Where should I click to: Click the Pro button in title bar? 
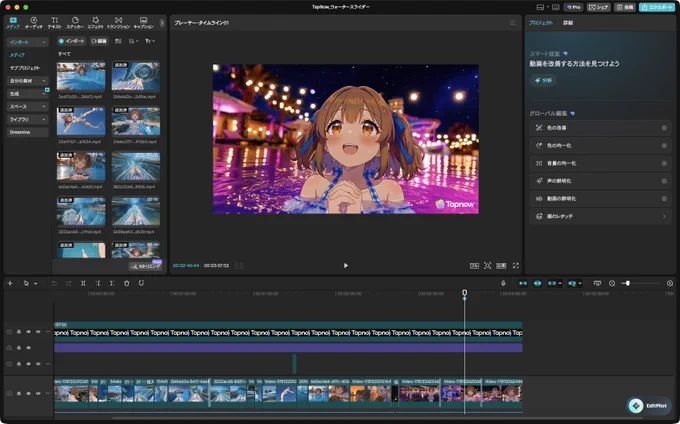tap(573, 7)
